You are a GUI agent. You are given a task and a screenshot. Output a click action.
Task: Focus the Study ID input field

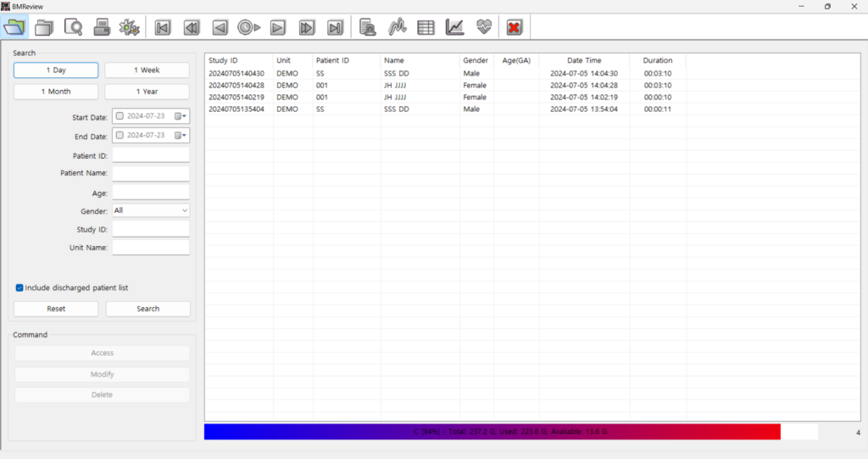[x=151, y=229]
